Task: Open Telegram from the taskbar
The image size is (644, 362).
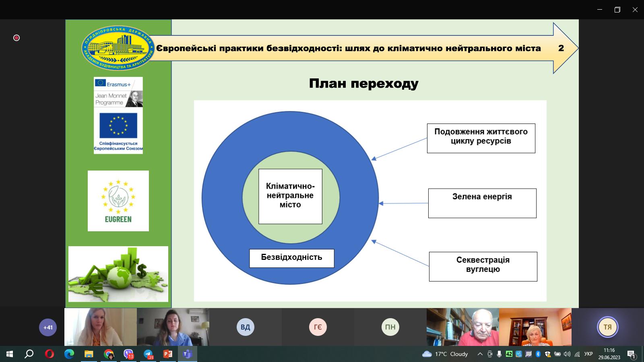Action: (148, 354)
